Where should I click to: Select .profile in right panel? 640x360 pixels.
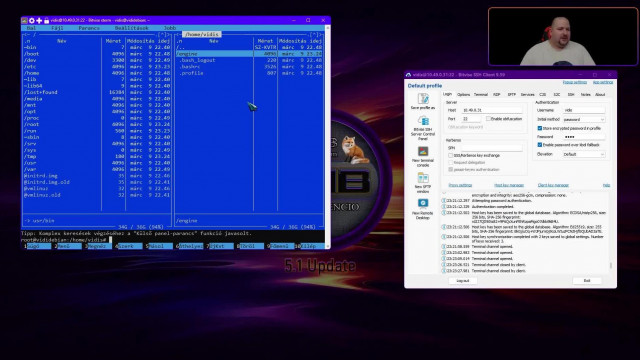(249, 73)
